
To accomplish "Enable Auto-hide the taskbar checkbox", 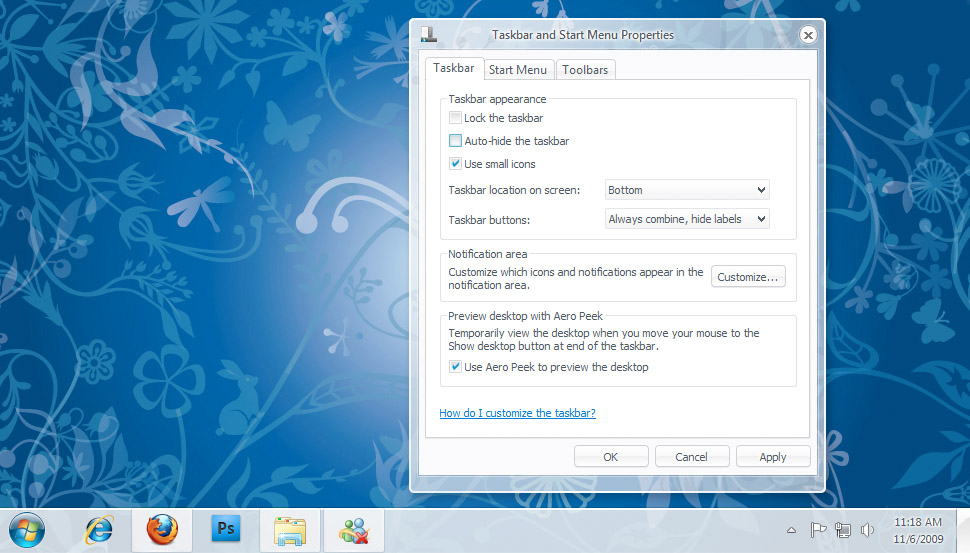I will (x=456, y=141).
